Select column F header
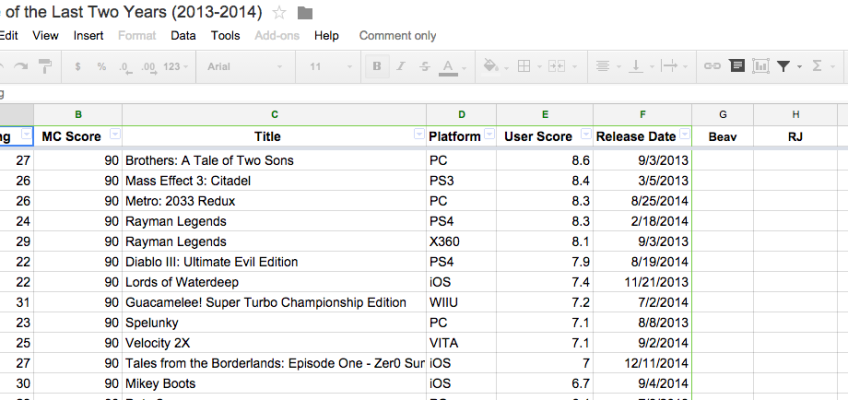This screenshot has height=400, width=848. 642,114
